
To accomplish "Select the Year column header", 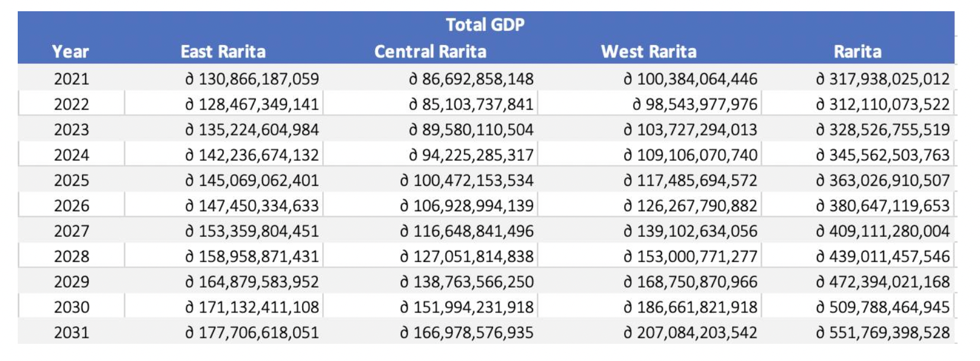I will (x=70, y=52).
